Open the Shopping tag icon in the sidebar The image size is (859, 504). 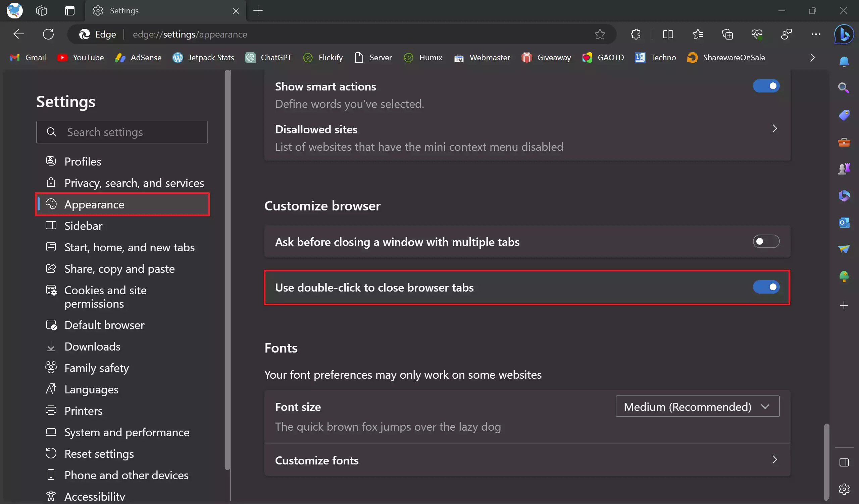[x=844, y=115]
